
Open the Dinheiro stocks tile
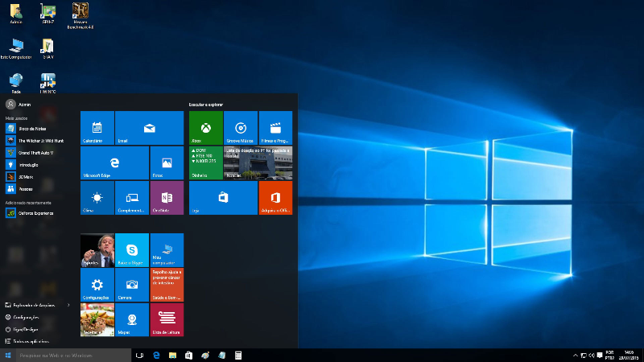tap(206, 163)
